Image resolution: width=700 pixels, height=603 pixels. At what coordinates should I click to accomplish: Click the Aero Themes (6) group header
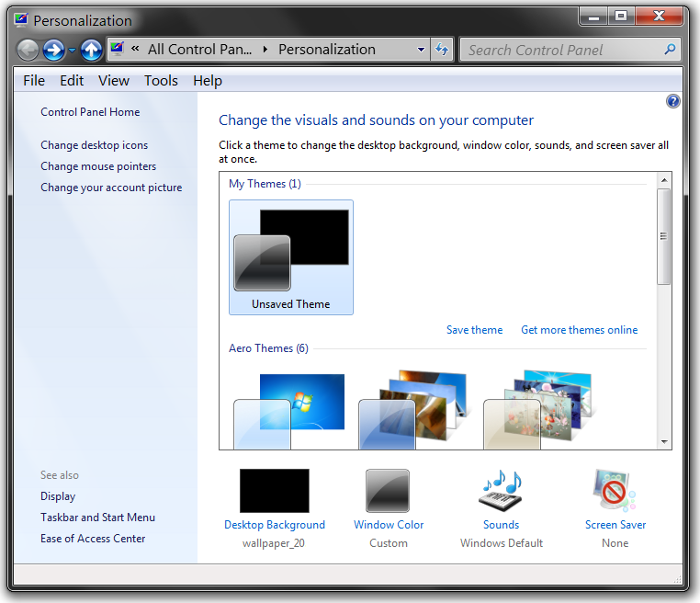pos(269,348)
